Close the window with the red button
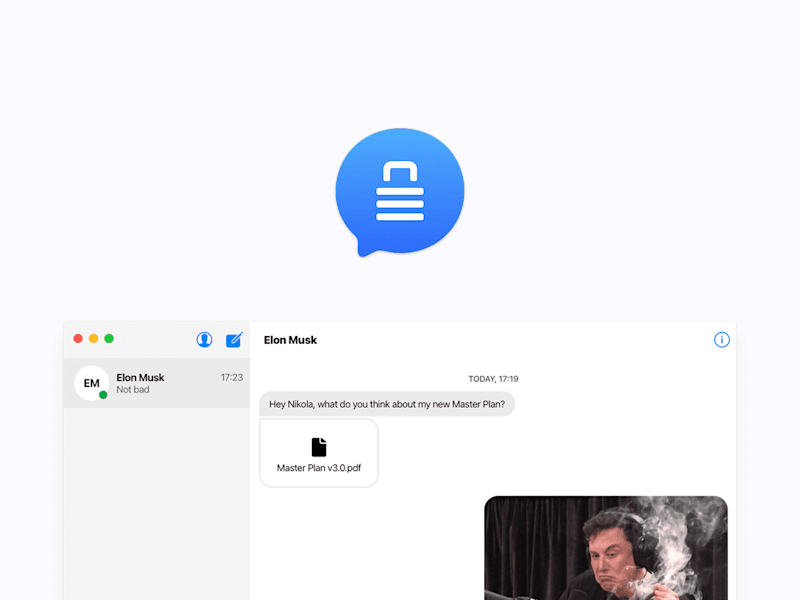Viewport: 800px width, 600px height. coord(78,338)
